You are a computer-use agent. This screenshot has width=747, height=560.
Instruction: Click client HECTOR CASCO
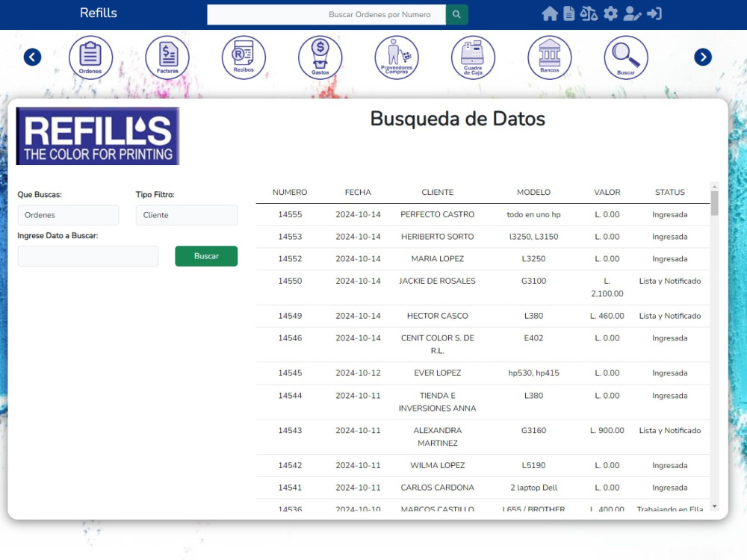pos(437,316)
